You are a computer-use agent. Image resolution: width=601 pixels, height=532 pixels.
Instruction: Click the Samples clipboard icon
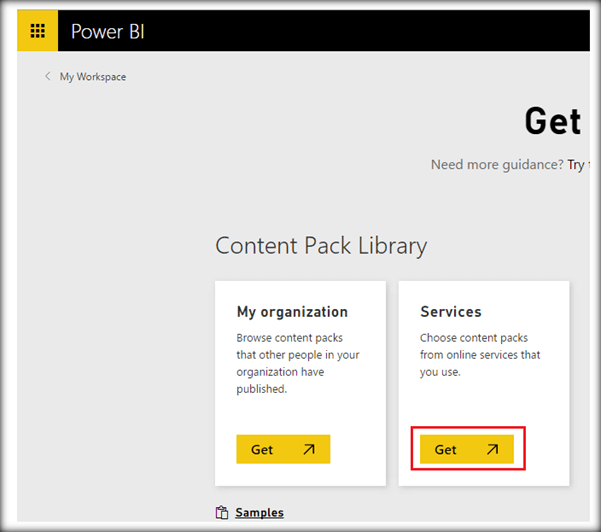point(222,512)
